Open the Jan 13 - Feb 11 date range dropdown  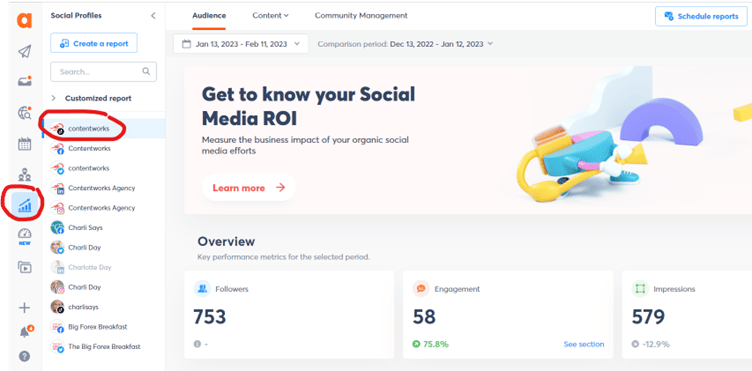coord(241,44)
